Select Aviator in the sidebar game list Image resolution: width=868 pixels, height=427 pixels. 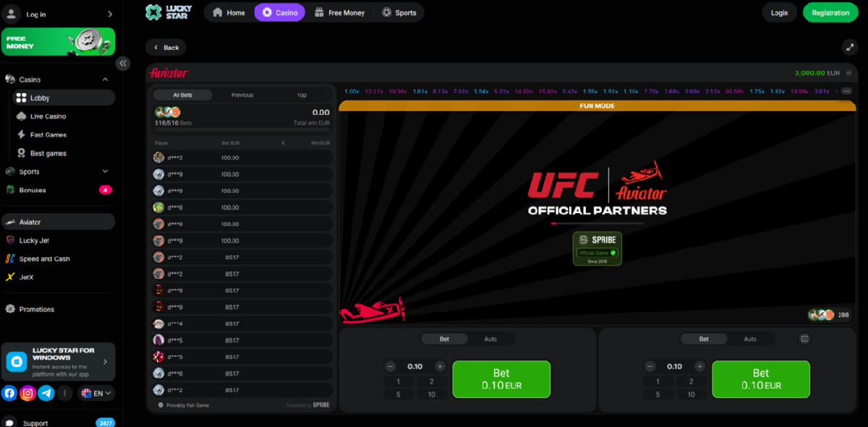pos(58,222)
